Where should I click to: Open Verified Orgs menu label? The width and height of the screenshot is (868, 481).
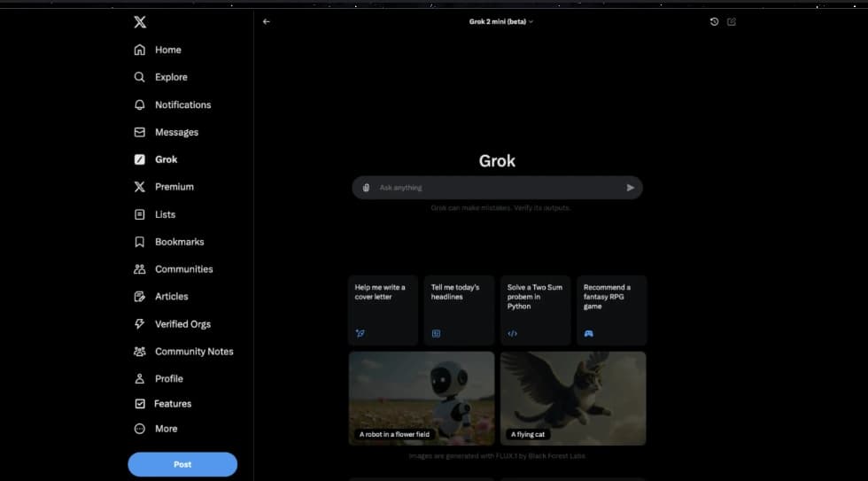point(182,324)
